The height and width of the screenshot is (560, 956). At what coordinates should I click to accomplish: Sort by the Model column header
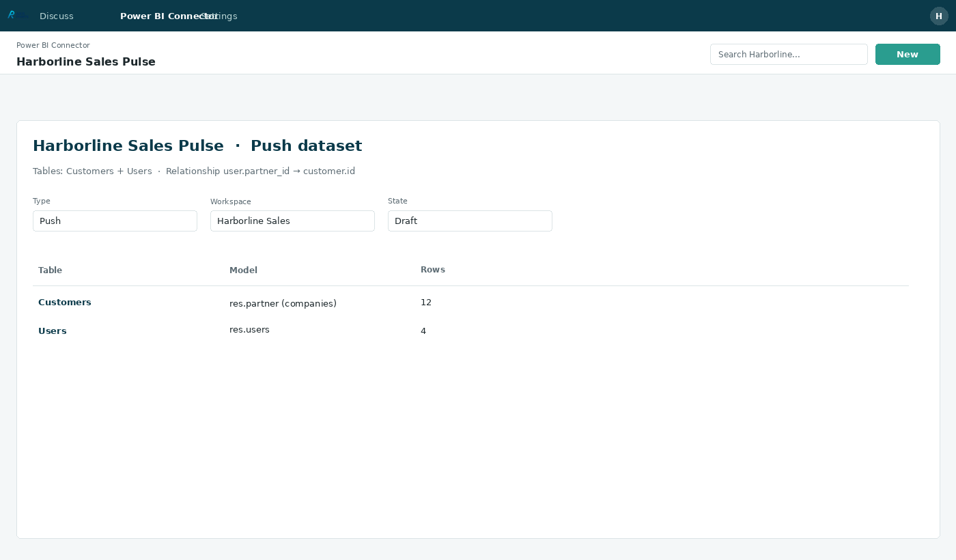tap(243, 270)
